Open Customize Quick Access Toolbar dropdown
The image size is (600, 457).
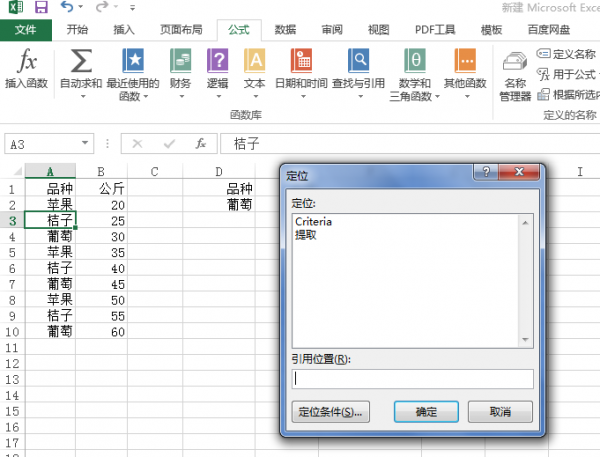pyautogui.click(x=132, y=7)
